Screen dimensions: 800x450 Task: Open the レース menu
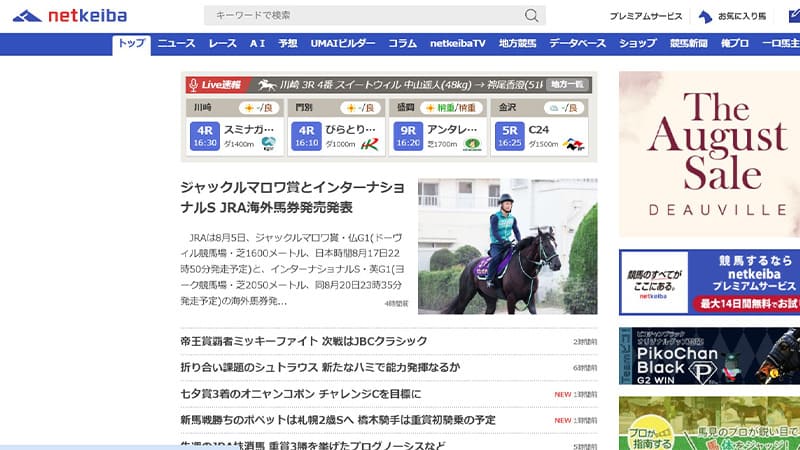[222, 44]
